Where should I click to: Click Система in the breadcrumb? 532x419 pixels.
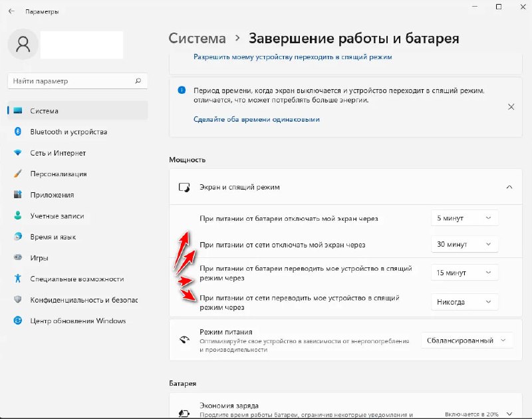click(x=197, y=39)
